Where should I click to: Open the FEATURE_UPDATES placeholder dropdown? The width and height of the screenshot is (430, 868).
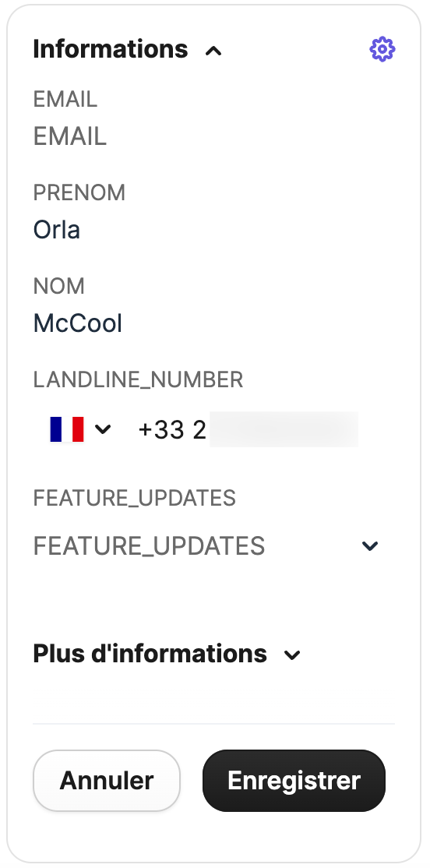click(213, 546)
